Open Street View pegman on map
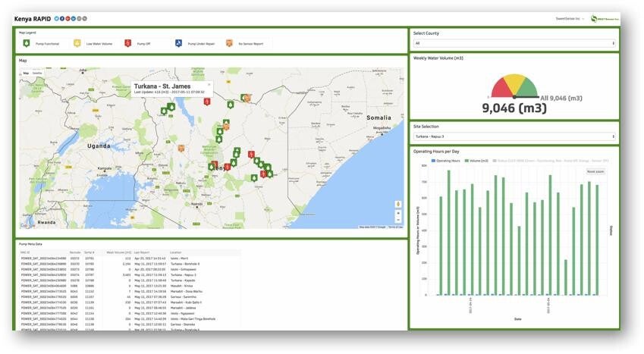The height and width of the screenshot is (354, 644). (397, 204)
